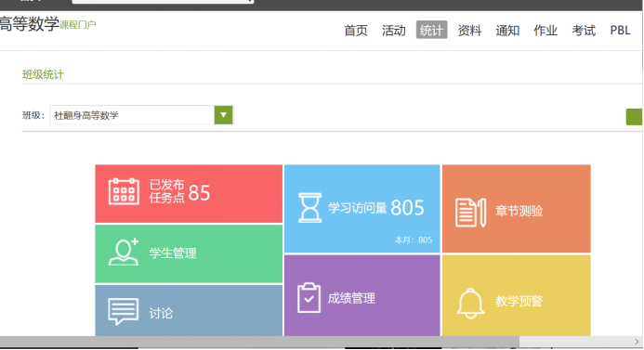
Task: Go to the 作业 tab
Action: click(x=545, y=31)
